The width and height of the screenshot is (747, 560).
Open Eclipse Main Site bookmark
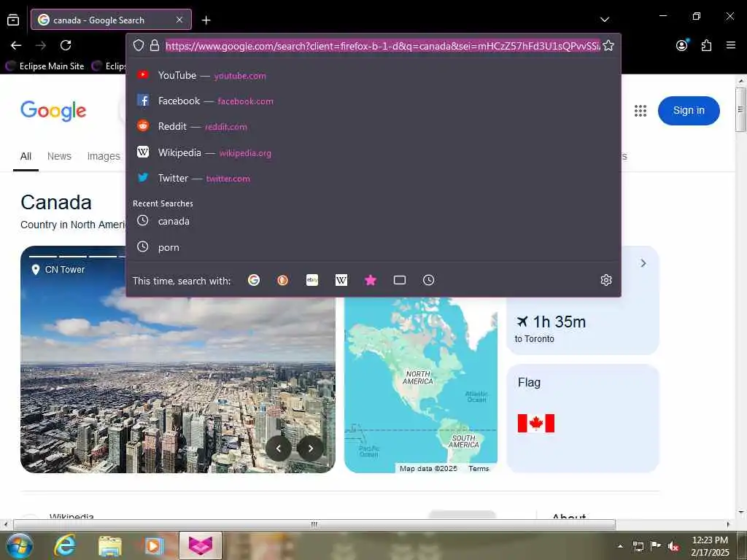point(44,66)
